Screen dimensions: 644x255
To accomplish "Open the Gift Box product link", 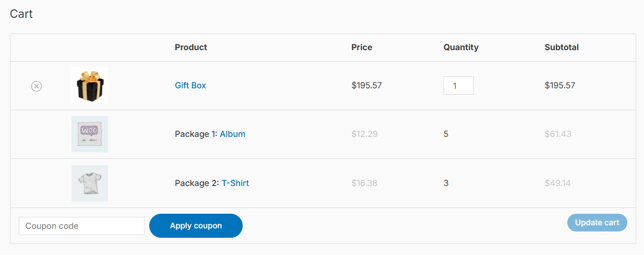I will point(190,85).
